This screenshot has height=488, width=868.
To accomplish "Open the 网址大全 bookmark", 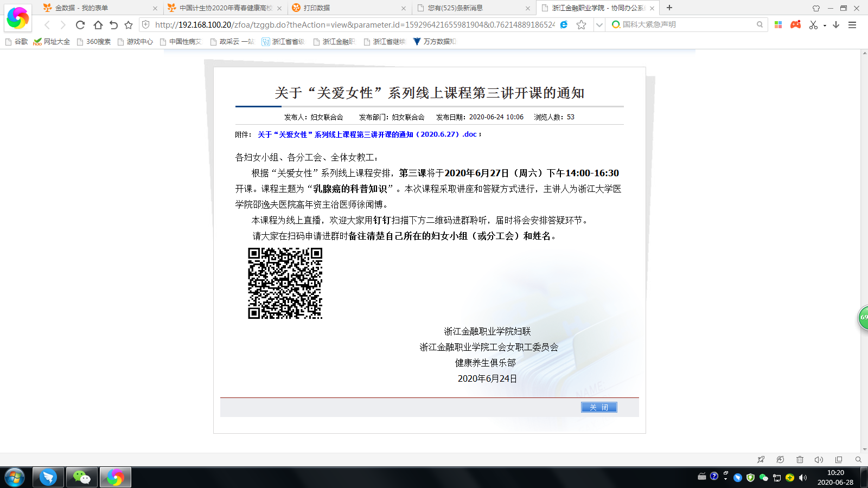I will (52, 42).
